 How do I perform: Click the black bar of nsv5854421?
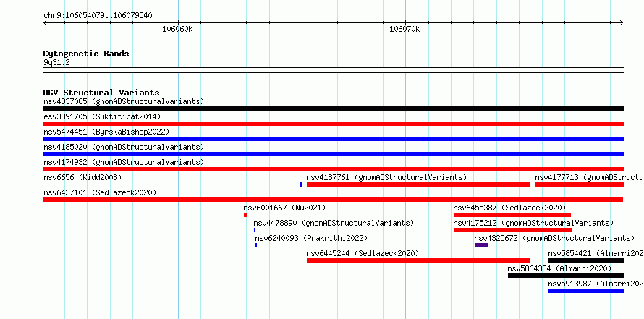586,260
